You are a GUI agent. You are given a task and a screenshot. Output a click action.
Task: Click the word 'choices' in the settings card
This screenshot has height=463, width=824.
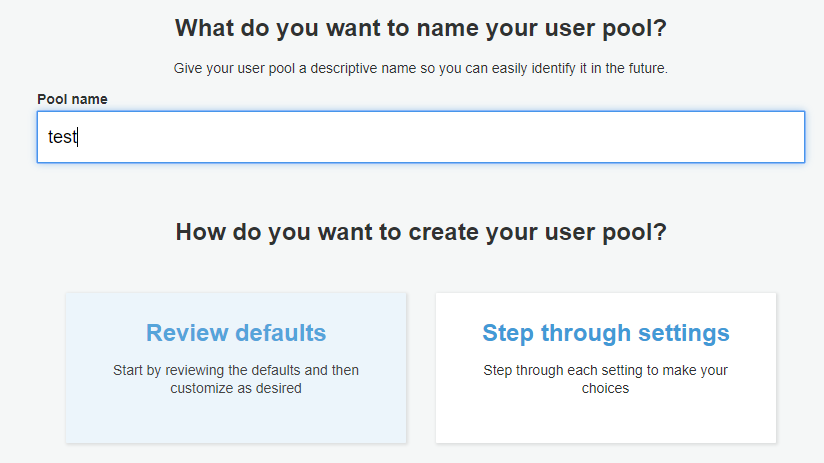(x=605, y=388)
